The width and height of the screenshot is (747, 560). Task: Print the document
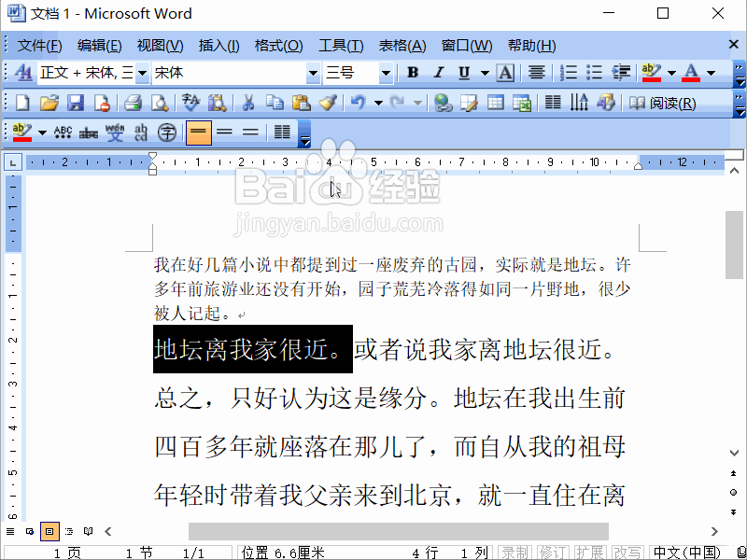[133, 103]
